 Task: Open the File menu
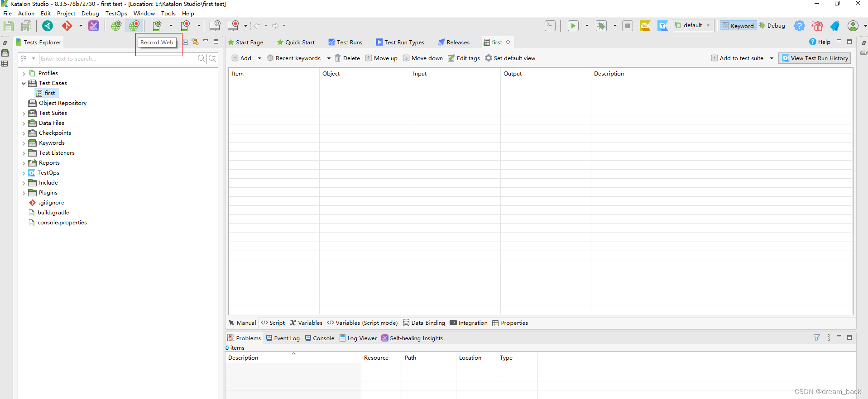coord(8,14)
